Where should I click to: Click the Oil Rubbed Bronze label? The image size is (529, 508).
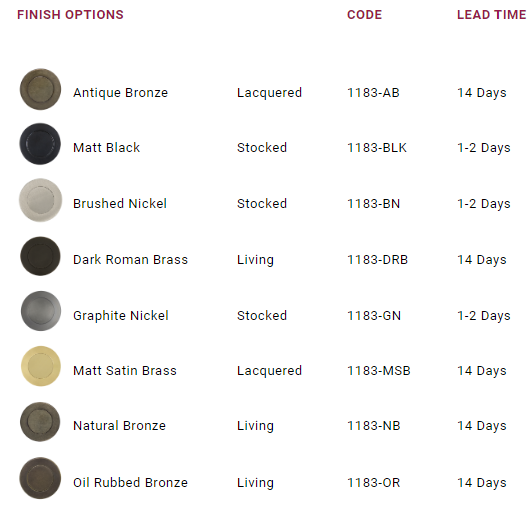(131, 483)
